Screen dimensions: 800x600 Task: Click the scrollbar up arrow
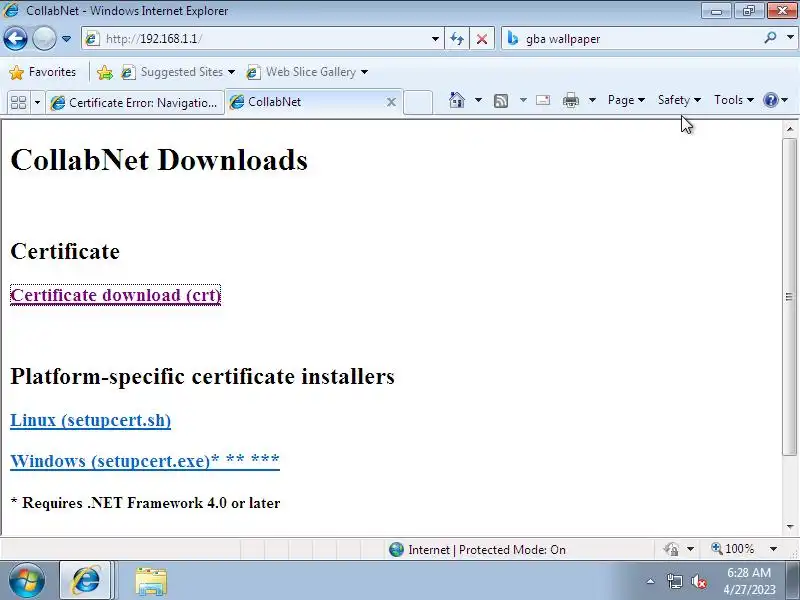click(790, 130)
